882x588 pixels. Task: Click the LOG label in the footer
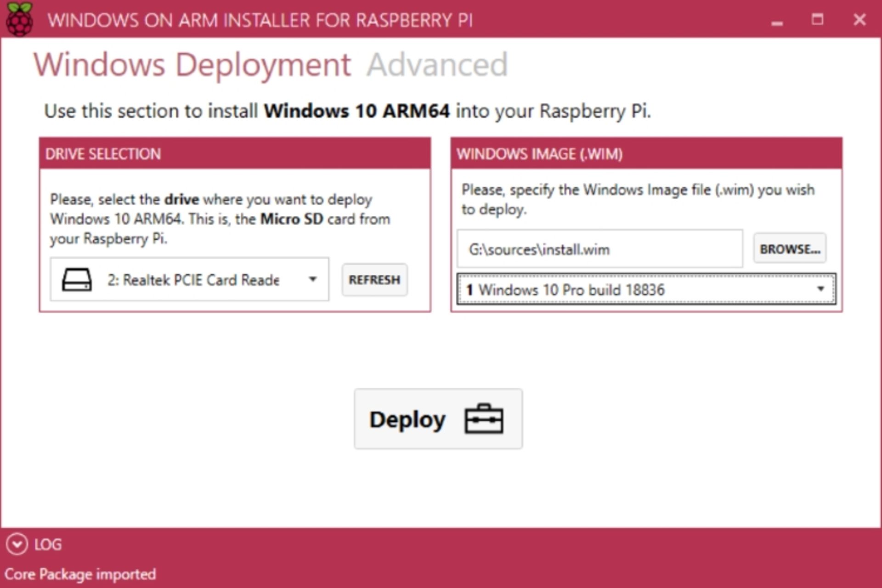click(48, 544)
